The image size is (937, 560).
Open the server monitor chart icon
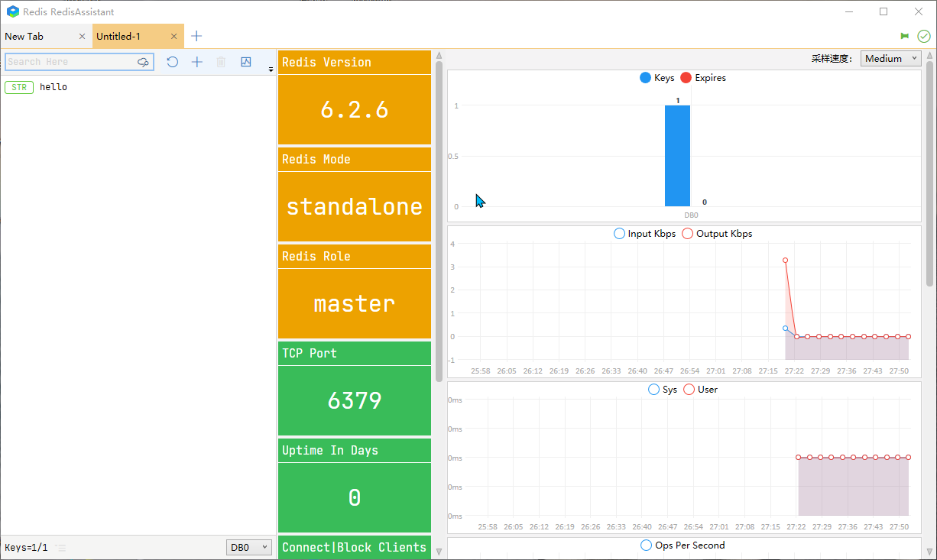(x=245, y=62)
